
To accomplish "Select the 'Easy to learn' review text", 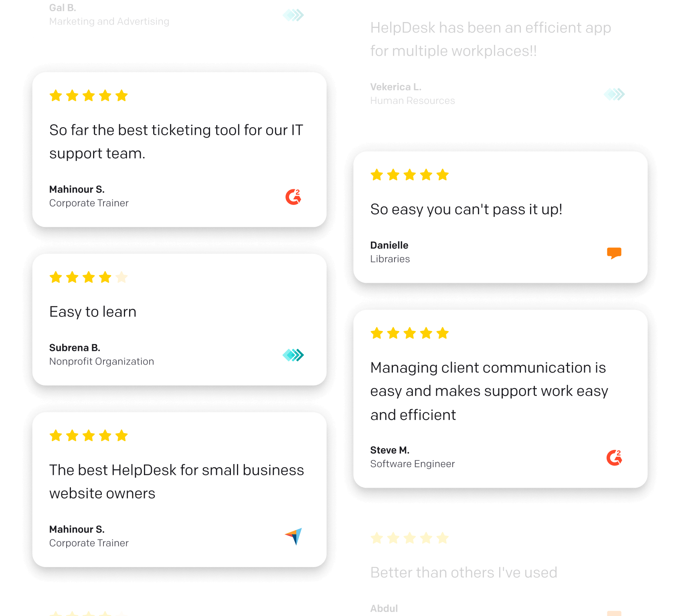I will tap(93, 312).
